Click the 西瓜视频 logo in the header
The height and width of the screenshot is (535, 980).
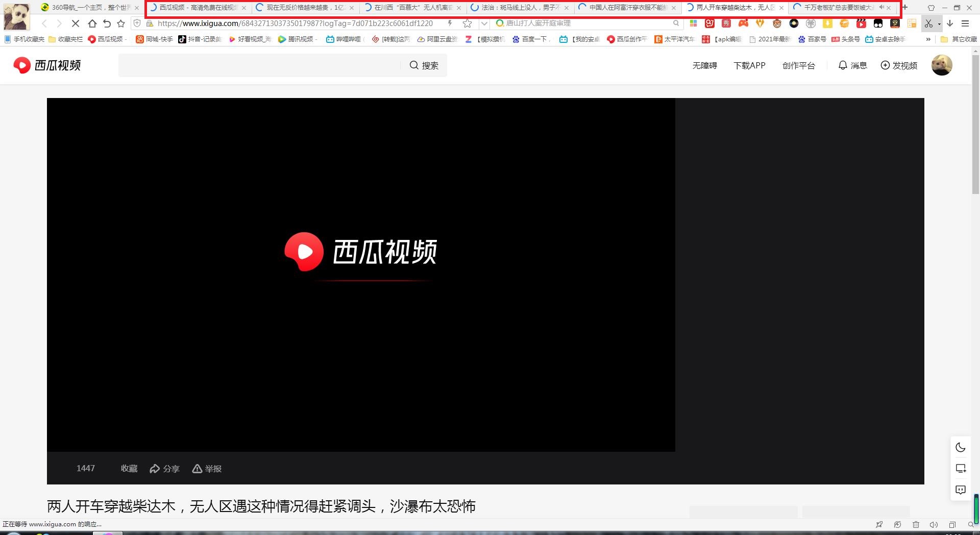pyautogui.click(x=47, y=65)
